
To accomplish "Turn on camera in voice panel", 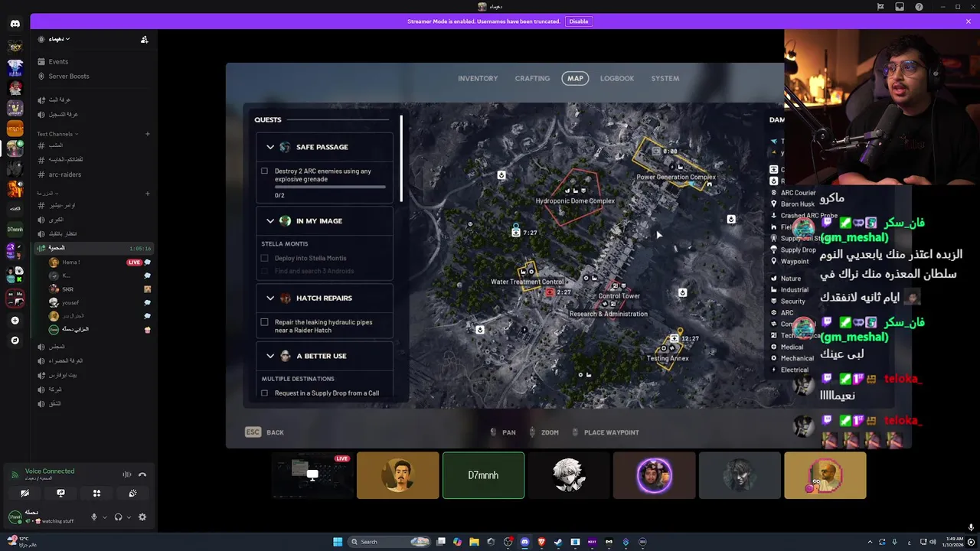I will pyautogui.click(x=24, y=494).
